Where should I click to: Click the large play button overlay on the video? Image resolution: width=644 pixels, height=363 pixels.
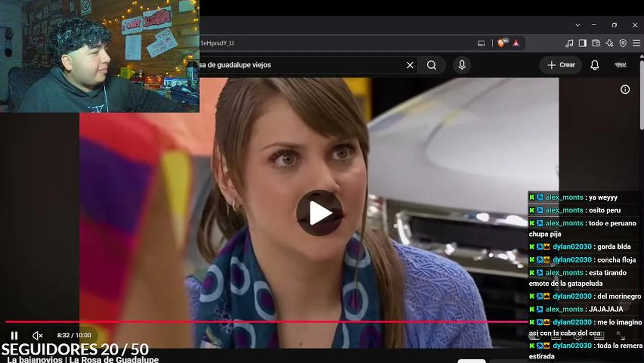click(319, 213)
